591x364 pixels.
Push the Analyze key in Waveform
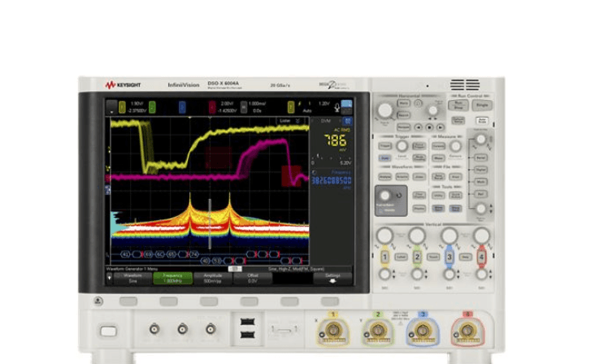tap(385, 176)
